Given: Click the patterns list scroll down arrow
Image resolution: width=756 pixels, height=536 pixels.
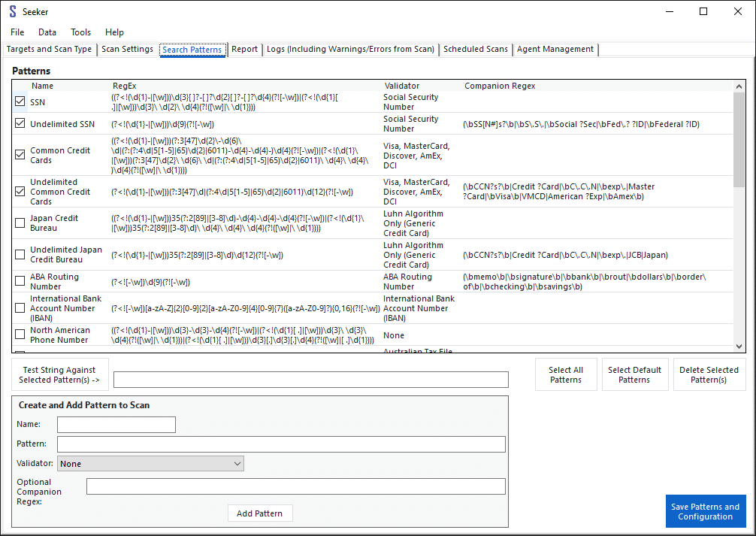Looking at the screenshot, I should [x=739, y=347].
